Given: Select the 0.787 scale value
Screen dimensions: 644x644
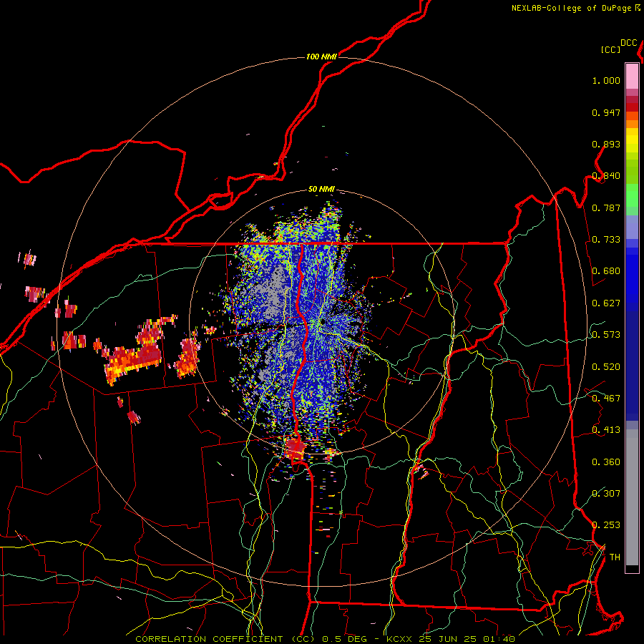Looking at the screenshot, I should tap(606, 208).
